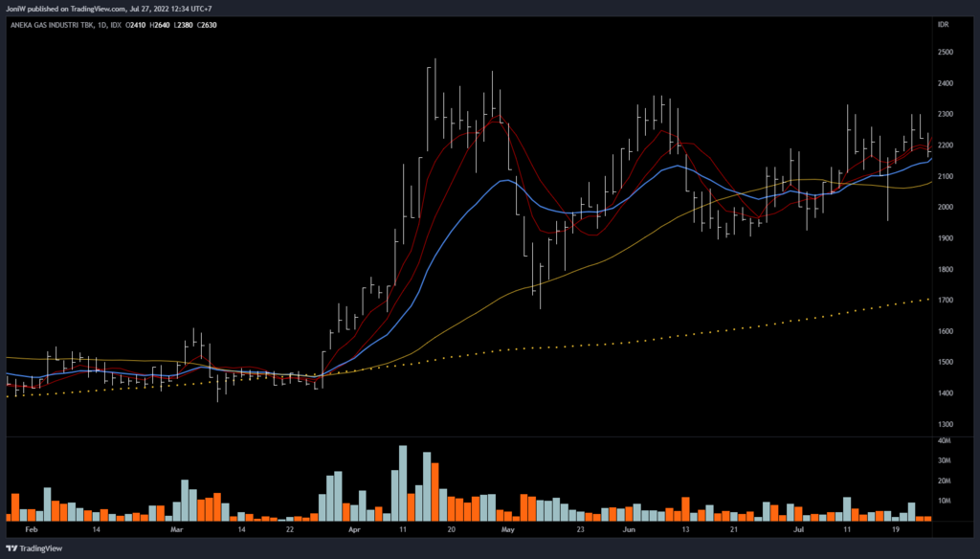Select the Jun date marker on the time axis

coord(629,528)
